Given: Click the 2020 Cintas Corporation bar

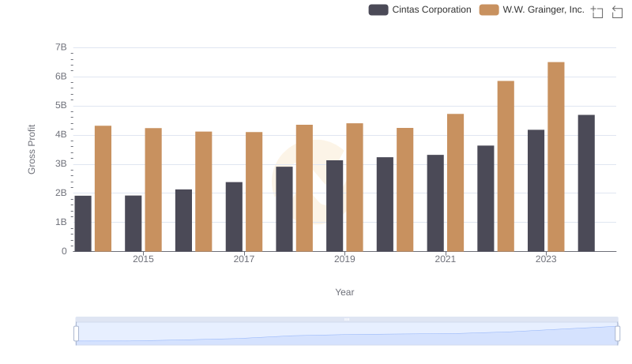Looking at the screenshot, I should pyautogui.click(x=385, y=205).
